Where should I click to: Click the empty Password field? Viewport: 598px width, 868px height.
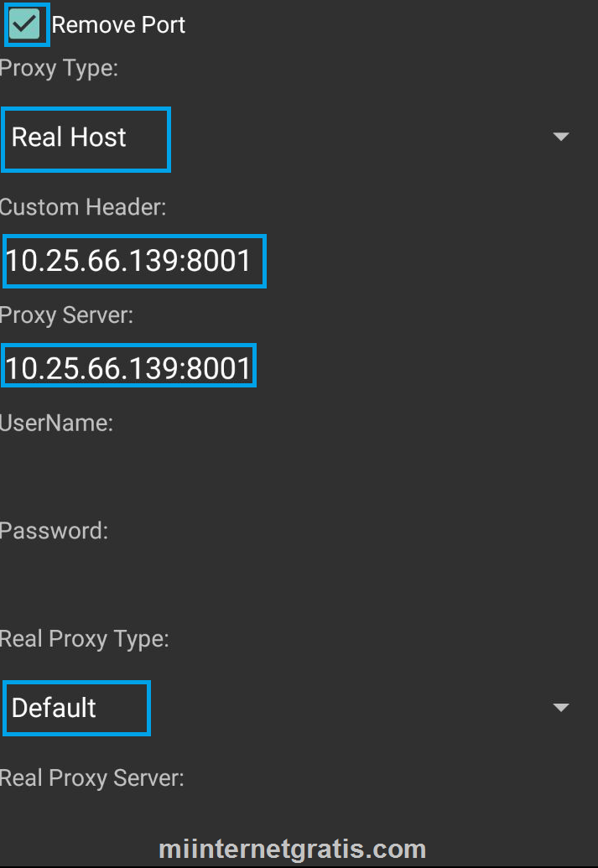tap(299, 582)
